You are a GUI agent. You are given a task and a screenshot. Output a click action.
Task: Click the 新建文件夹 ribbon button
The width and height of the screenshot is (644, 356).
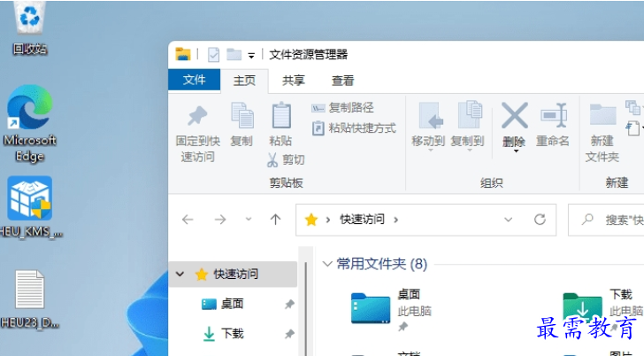pos(602,133)
